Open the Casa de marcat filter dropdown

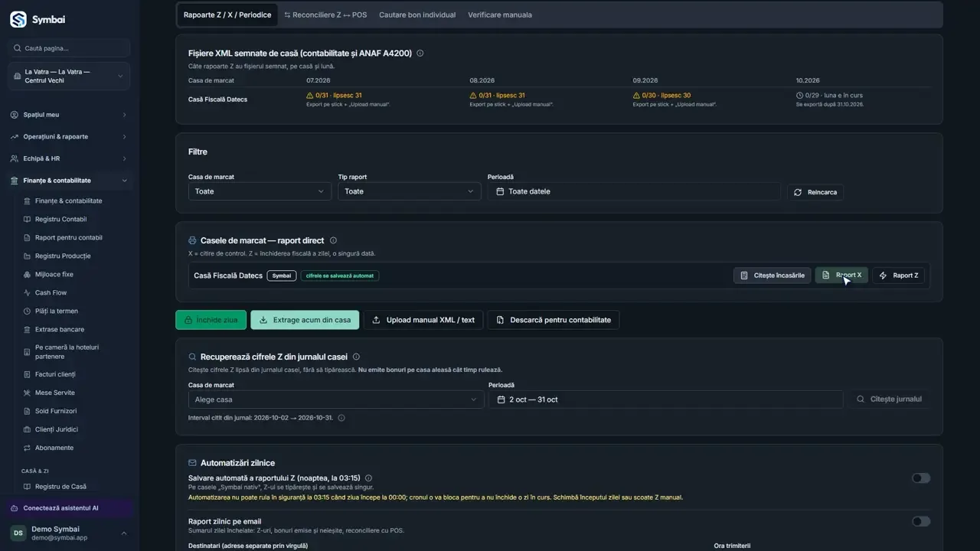[x=260, y=191]
